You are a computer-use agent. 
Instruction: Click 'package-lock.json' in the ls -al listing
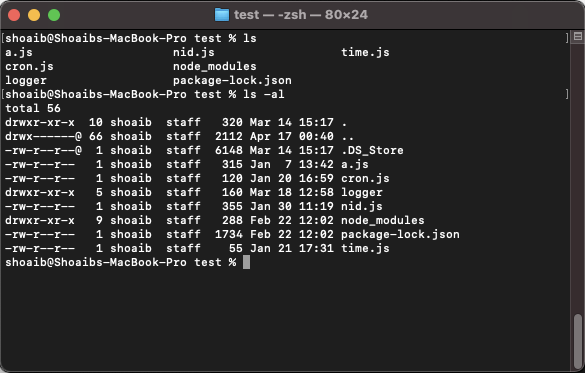(x=400, y=235)
